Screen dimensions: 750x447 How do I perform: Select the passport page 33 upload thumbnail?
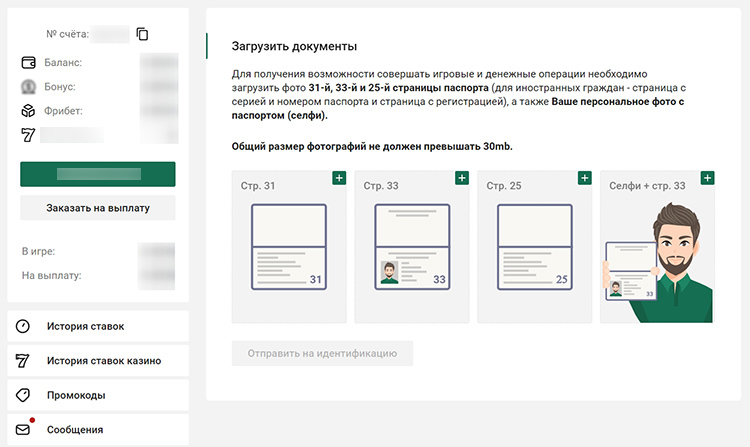point(412,247)
